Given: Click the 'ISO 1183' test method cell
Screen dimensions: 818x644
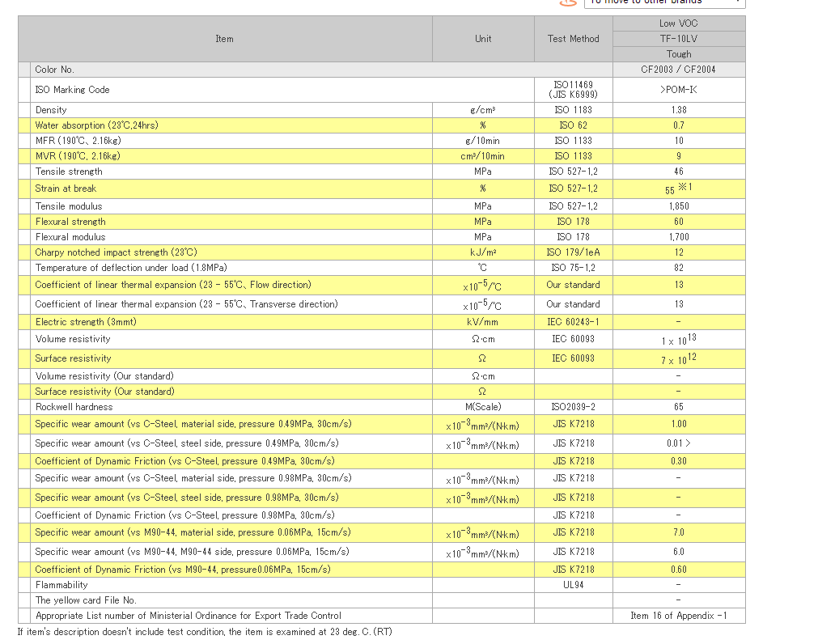Looking at the screenshot, I should point(574,110).
